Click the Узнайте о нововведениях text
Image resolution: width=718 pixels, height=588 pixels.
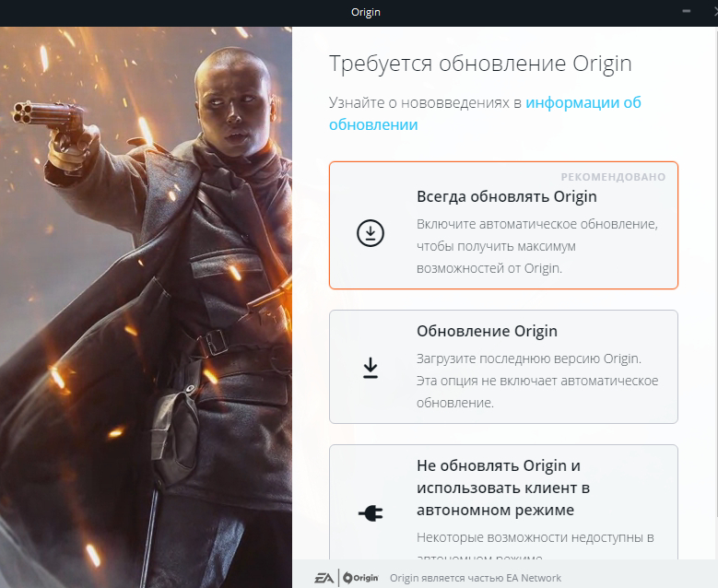(x=425, y=102)
